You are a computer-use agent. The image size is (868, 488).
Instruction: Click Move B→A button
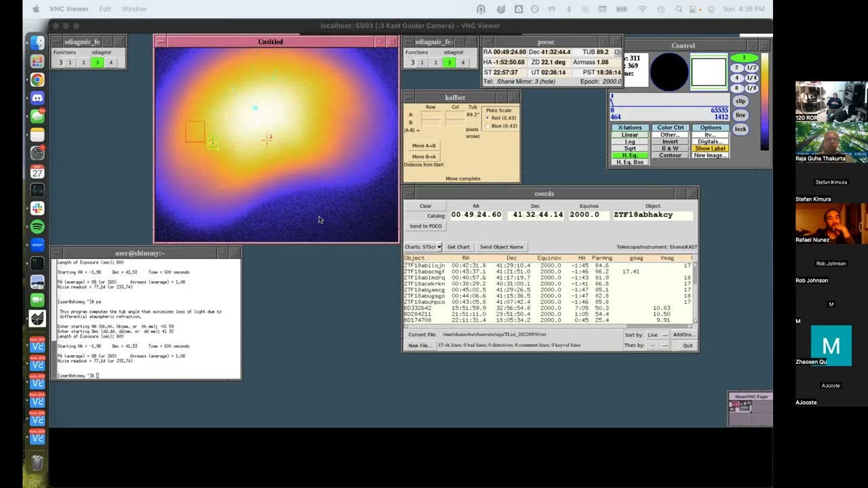tap(424, 157)
